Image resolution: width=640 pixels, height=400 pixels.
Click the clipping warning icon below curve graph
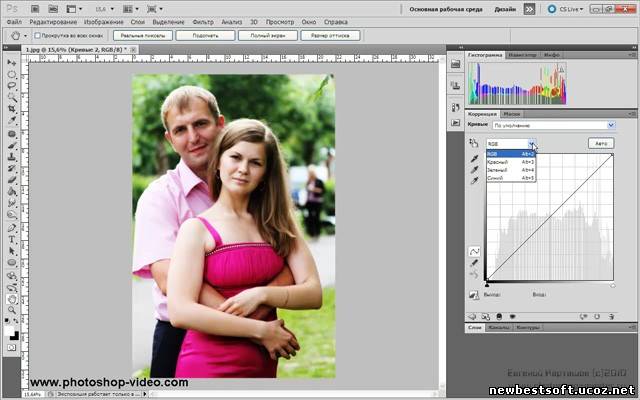click(473, 294)
